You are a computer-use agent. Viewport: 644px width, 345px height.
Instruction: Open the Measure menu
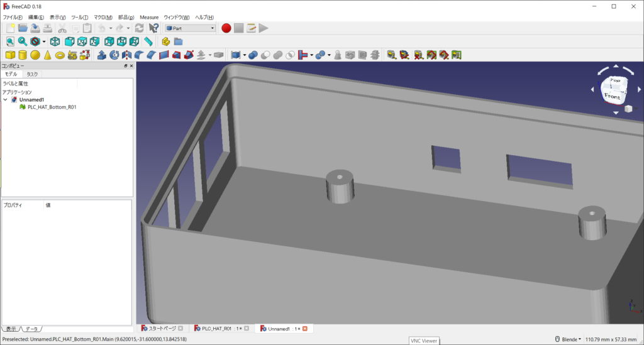coord(149,17)
